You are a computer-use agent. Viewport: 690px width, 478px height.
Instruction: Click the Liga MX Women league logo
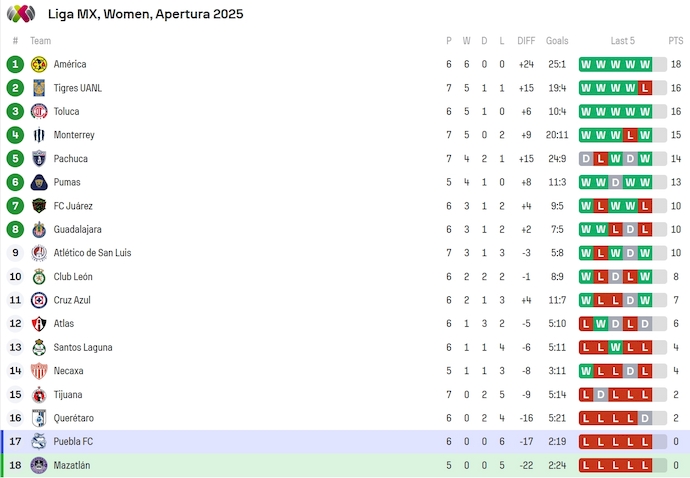[x=22, y=14]
